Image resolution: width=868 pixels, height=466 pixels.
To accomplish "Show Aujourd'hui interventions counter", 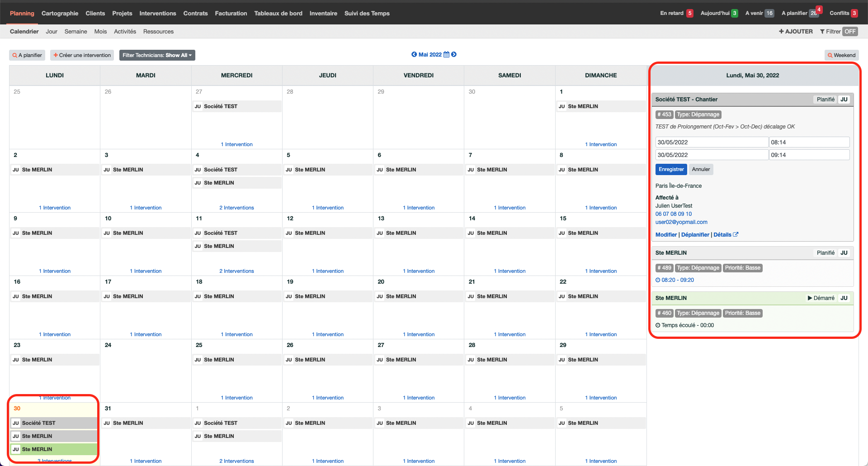I will pyautogui.click(x=719, y=13).
